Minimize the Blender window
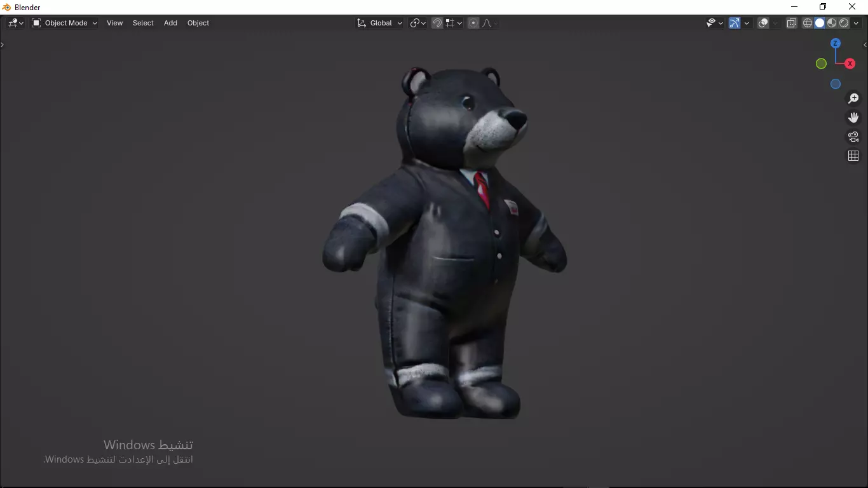The image size is (868, 488). [794, 7]
